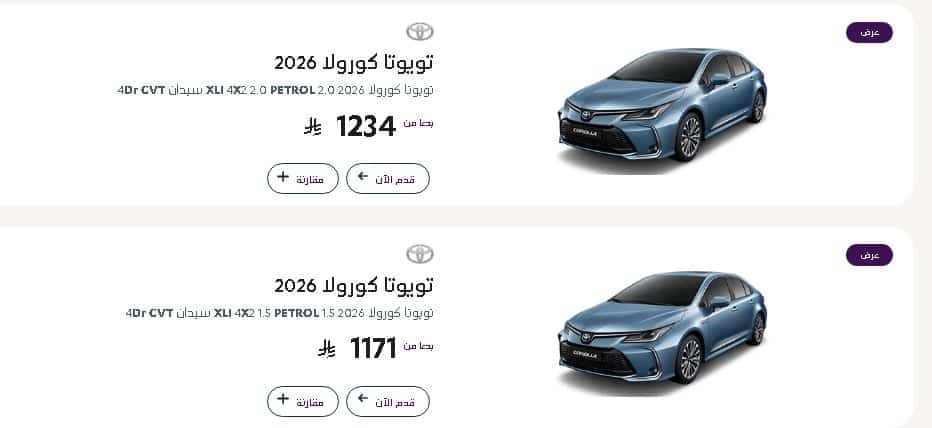Click the arrow icon in the 1234 card's قدم الآن button

[362, 178]
